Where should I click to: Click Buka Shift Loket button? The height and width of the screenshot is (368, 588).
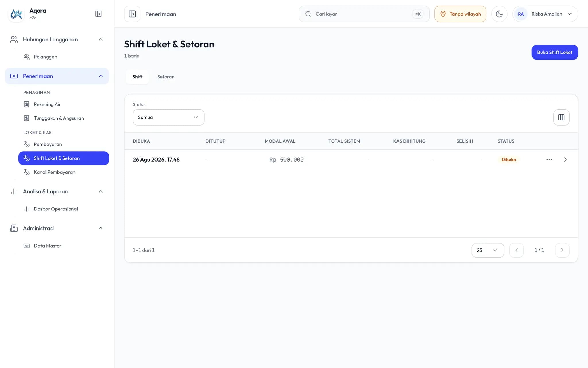point(555,52)
